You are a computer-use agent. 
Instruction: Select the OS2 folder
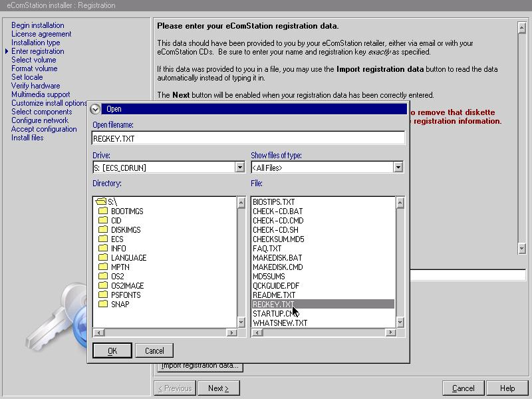[111, 276]
